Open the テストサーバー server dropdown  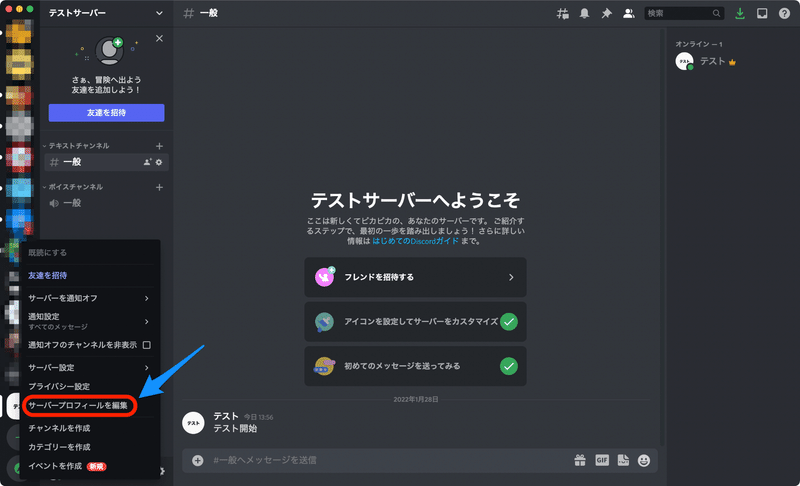[x=159, y=13]
